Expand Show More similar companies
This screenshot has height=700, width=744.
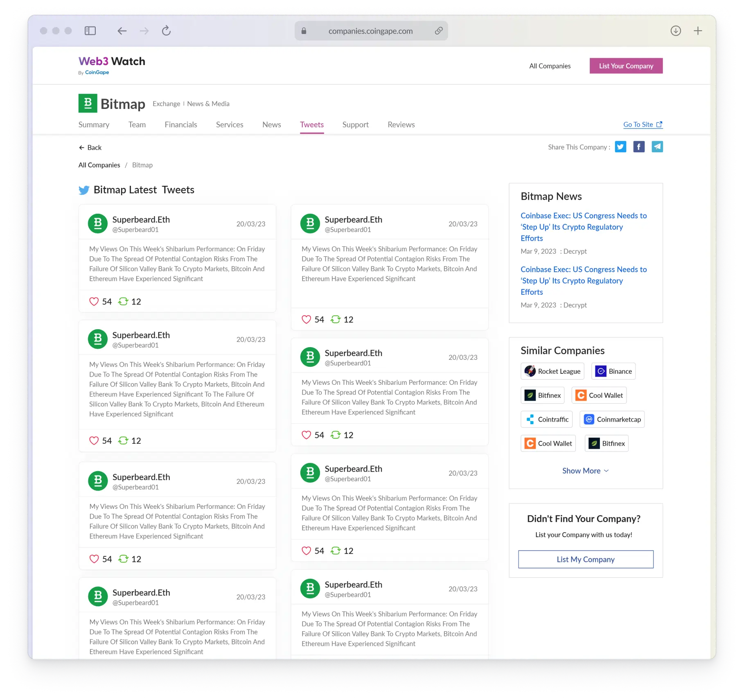click(586, 471)
